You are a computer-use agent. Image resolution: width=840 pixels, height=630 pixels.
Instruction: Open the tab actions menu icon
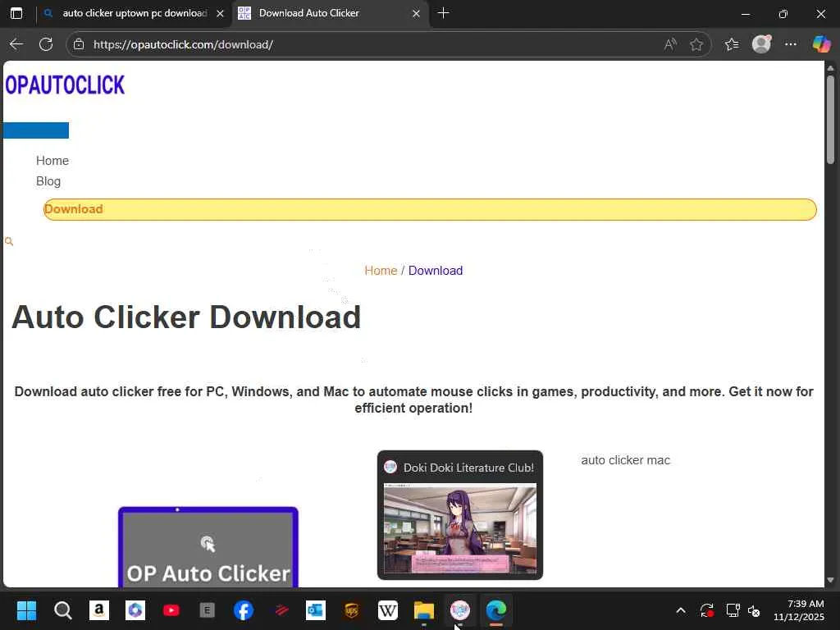pos(16,13)
